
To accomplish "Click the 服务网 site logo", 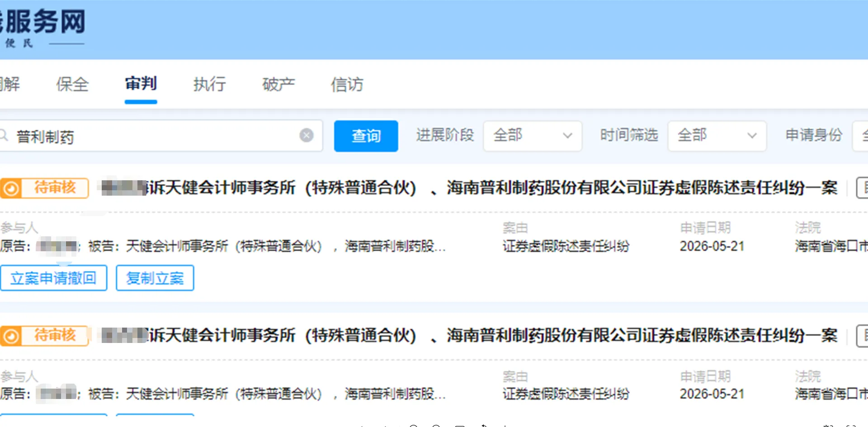I will pyautogui.click(x=42, y=27).
